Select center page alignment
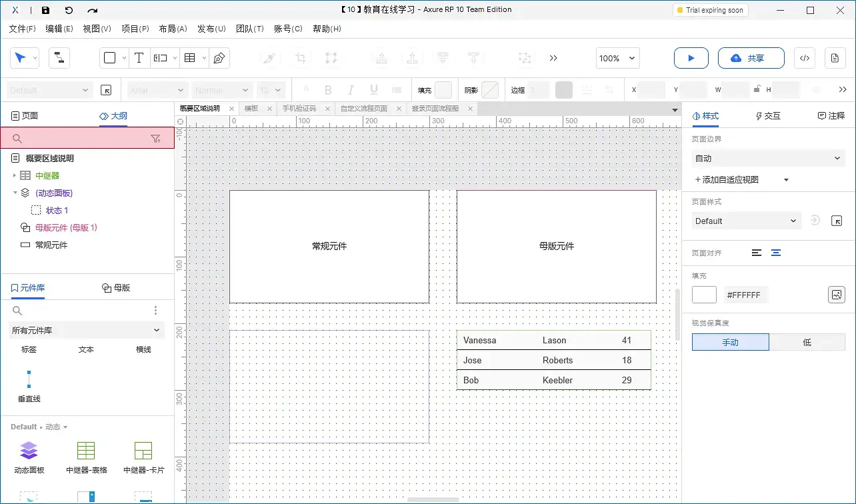Viewport: 856px width, 504px height. pos(776,253)
